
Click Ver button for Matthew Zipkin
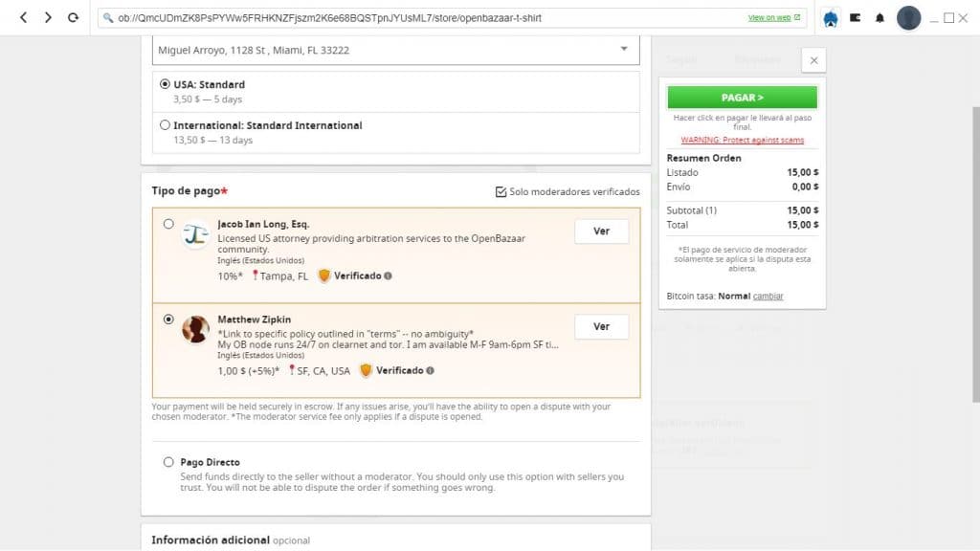click(601, 327)
